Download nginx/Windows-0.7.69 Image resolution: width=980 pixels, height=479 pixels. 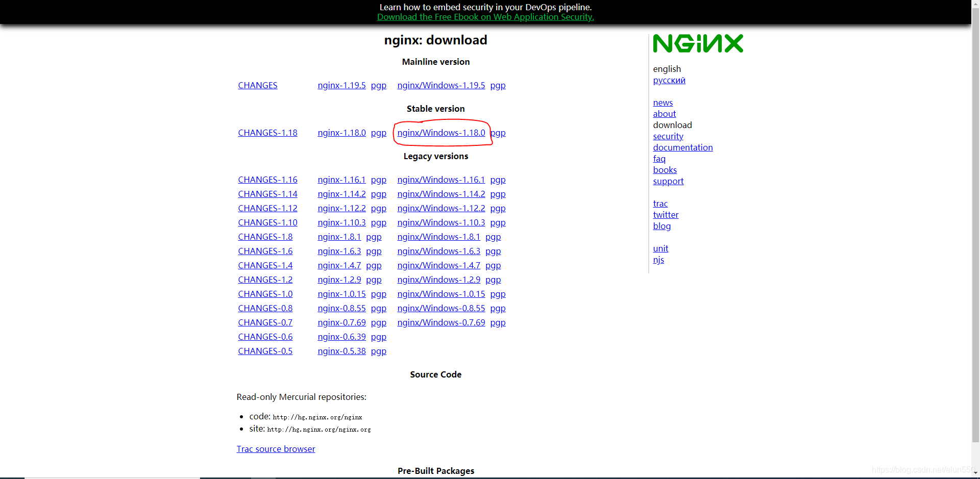441,322
